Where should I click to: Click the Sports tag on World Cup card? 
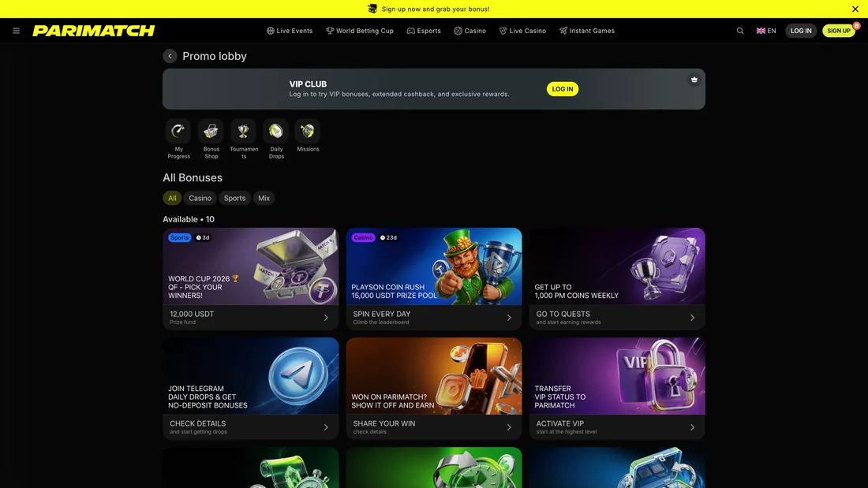click(179, 237)
